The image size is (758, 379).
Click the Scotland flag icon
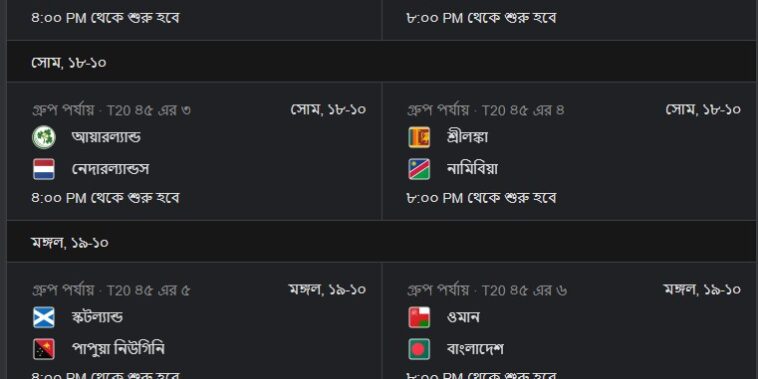click(44, 318)
